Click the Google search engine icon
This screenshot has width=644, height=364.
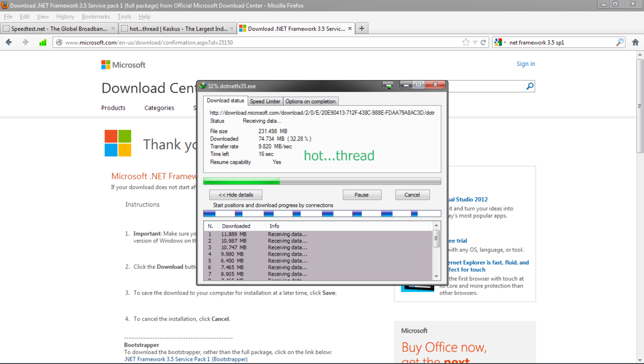tap(498, 42)
